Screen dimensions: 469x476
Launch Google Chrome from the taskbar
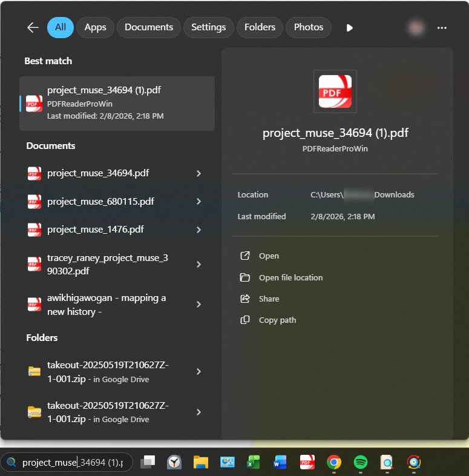[333, 463]
